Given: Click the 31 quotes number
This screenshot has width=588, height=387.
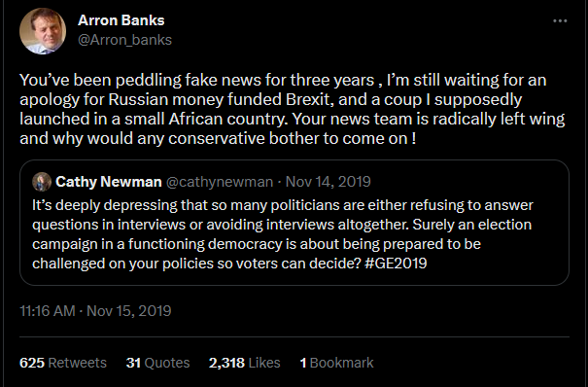Looking at the screenshot, I should [x=133, y=363].
